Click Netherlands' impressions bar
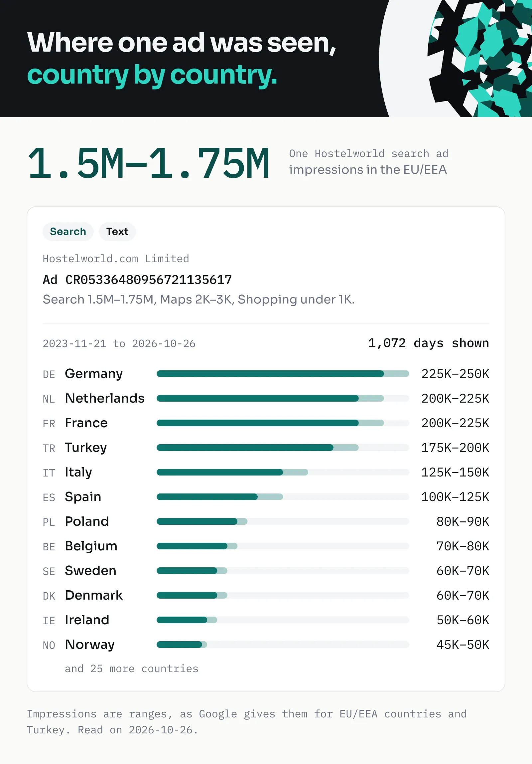532x764 pixels. click(283, 398)
